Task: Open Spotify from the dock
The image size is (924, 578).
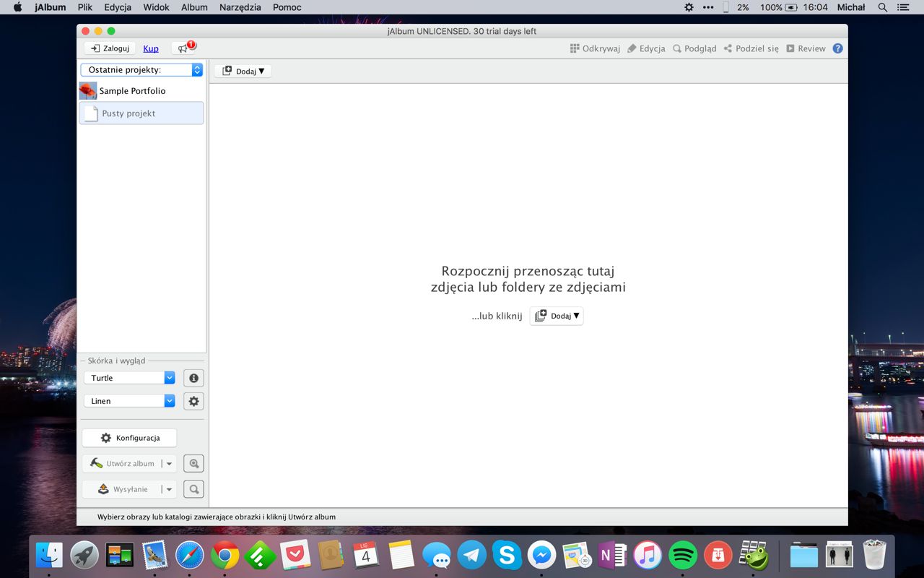Action: coord(683,555)
